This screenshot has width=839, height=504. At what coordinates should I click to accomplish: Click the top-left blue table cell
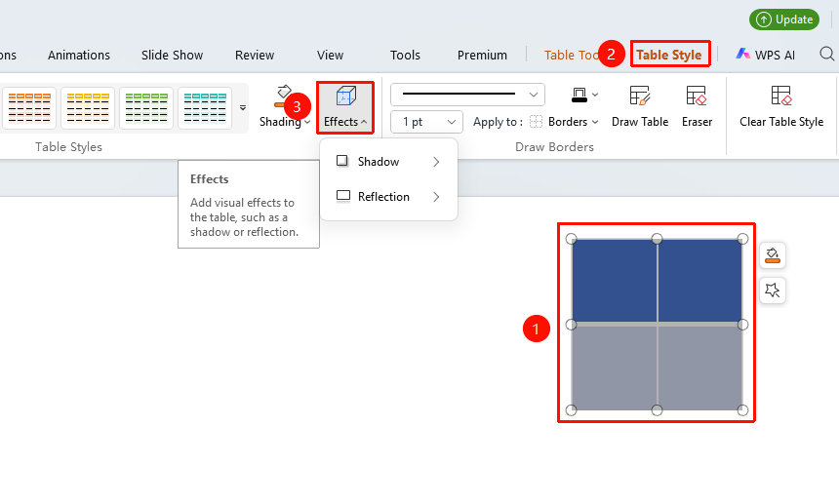[615, 281]
